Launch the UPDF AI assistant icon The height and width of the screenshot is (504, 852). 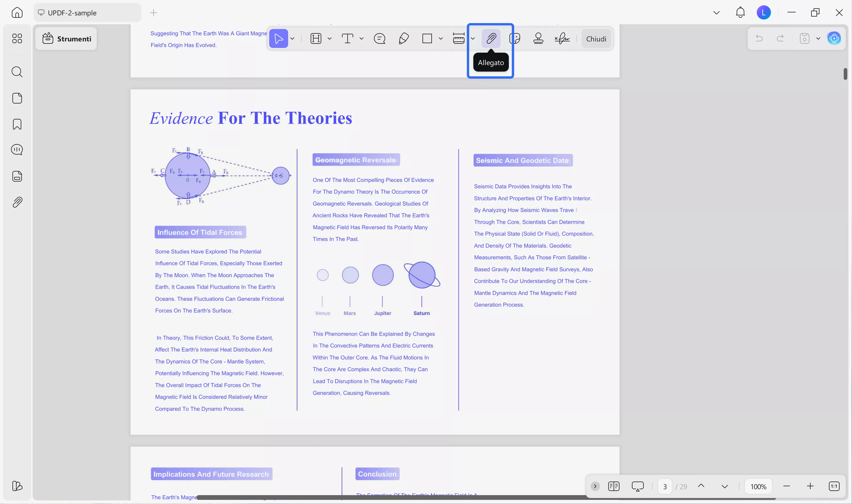[x=834, y=38]
